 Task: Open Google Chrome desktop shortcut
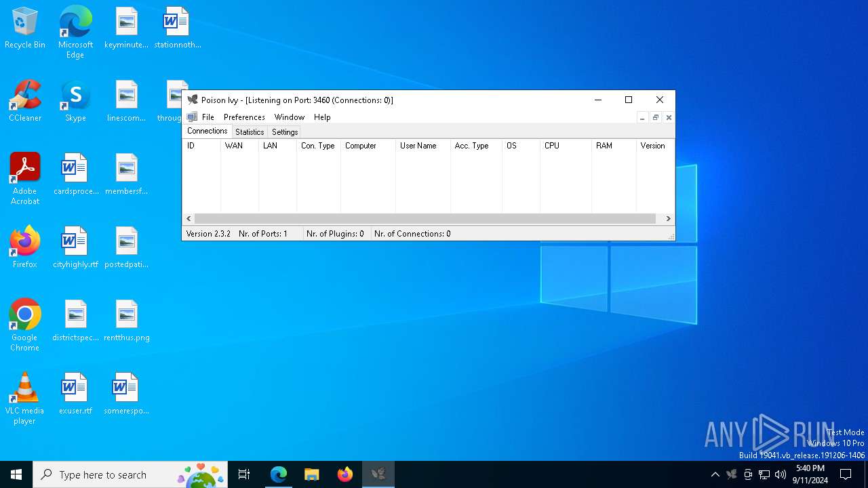point(25,325)
